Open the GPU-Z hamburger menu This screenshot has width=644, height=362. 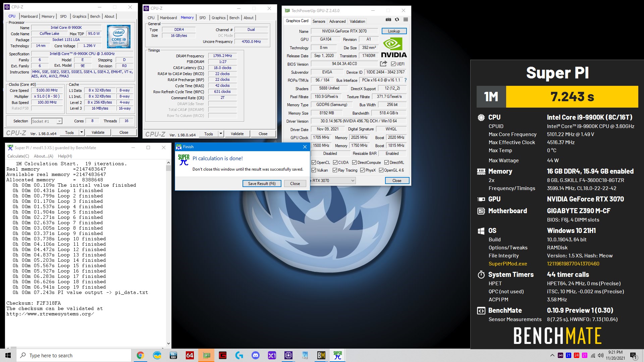click(406, 20)
